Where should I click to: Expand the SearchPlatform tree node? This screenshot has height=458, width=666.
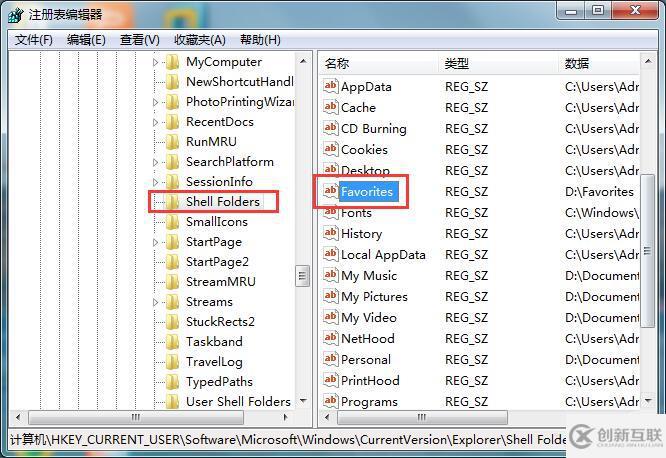(155, 162)
